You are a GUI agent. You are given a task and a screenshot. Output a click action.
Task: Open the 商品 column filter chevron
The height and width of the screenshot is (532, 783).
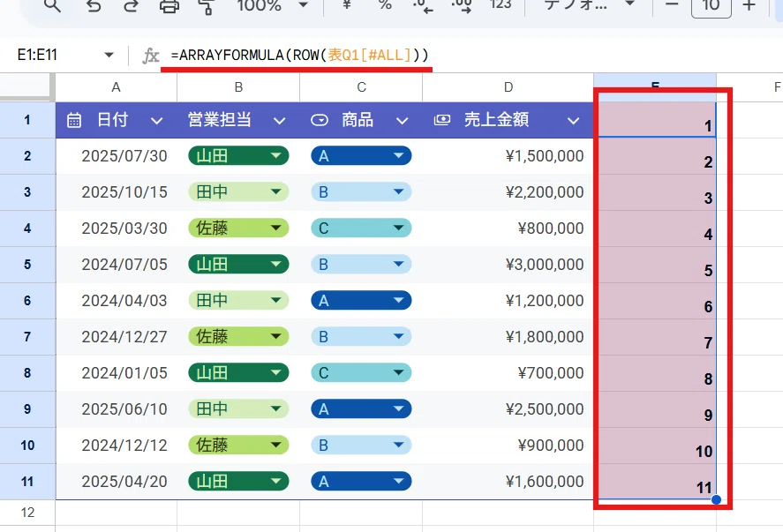point(403,121)
